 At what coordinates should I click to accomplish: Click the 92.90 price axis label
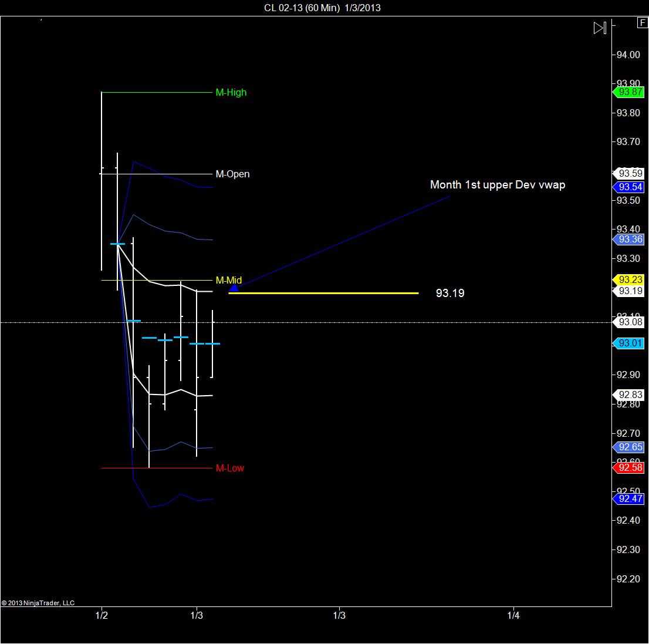(628, 375)
